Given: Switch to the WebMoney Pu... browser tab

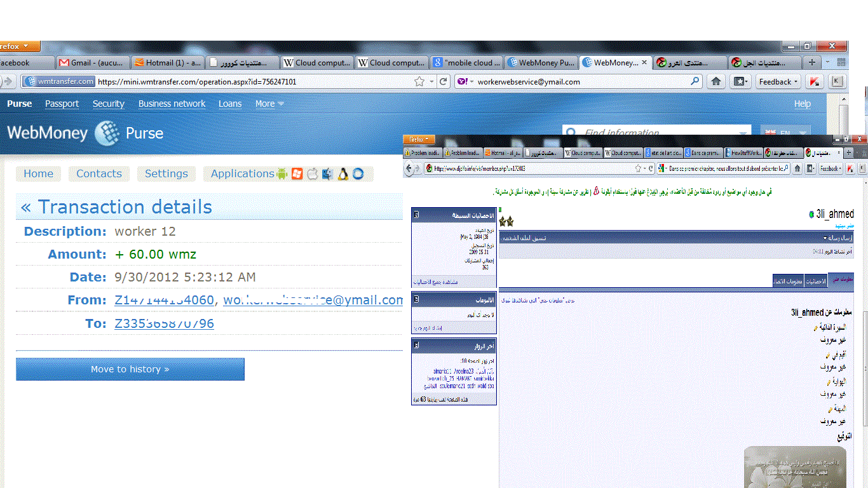Looking at the screenshot, I should (540, 62).
